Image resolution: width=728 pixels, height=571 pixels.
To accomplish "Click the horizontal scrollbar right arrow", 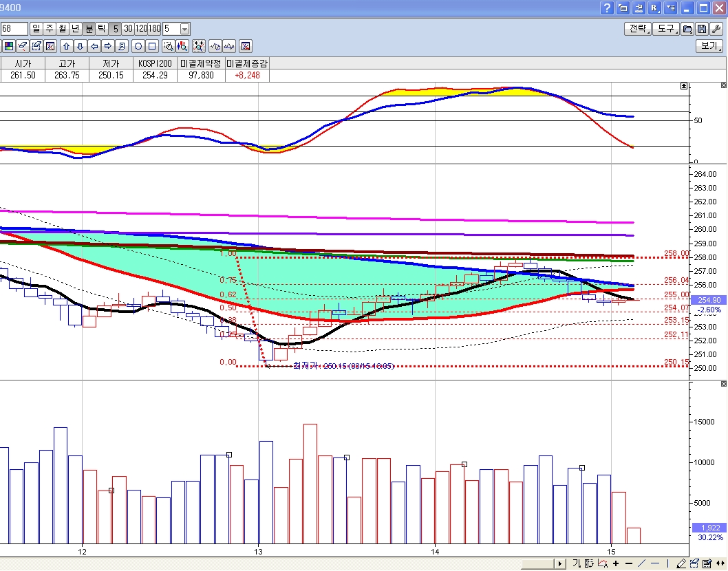I will 561,564.
